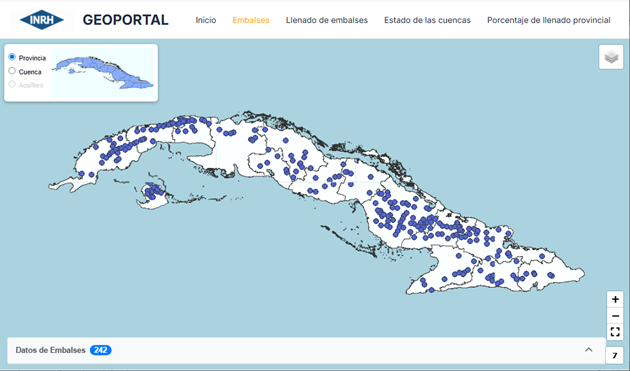Click the INRH logo
630x371 pixels.
pos(42,20)
